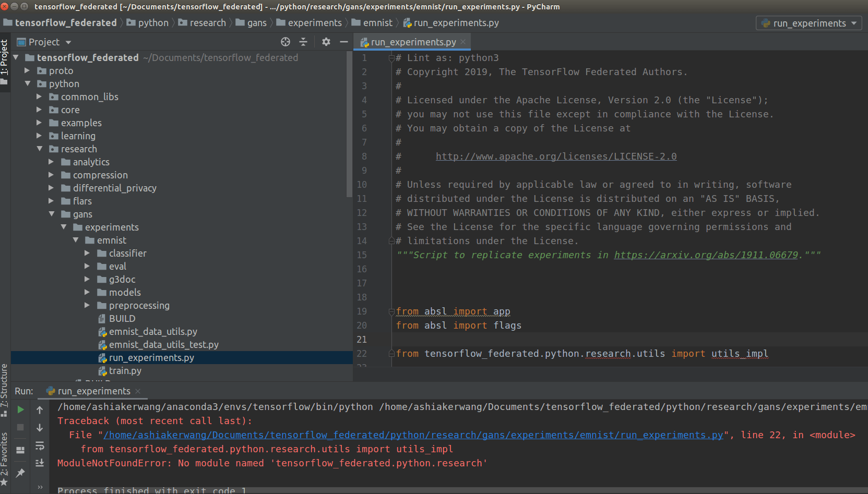
Task: Collapse the emnist folder arrow
Action: 75,240
